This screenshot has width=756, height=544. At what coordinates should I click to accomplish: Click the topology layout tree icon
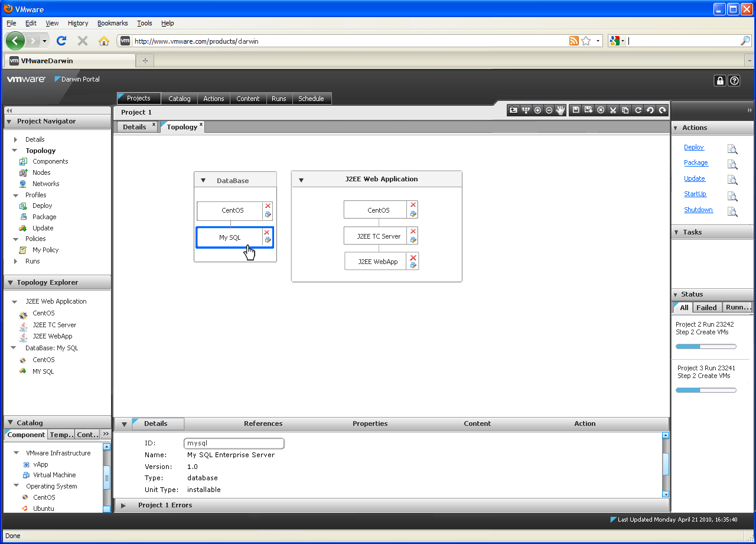pyautogui.click(x=526, y=110)
